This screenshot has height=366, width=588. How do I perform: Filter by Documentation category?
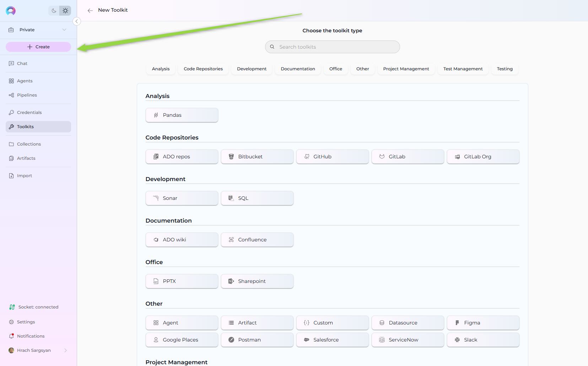(298, 69)
